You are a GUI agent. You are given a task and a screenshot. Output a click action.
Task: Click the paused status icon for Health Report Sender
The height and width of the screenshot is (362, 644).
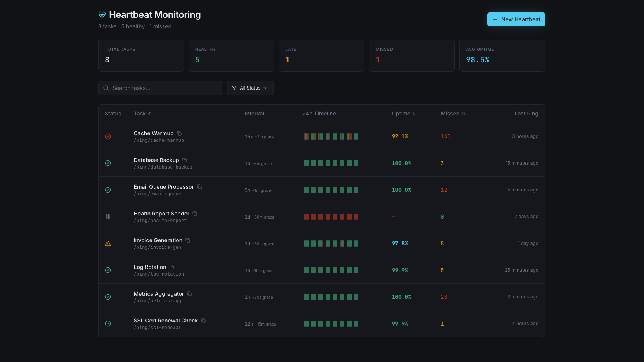(x=108, y=217)
